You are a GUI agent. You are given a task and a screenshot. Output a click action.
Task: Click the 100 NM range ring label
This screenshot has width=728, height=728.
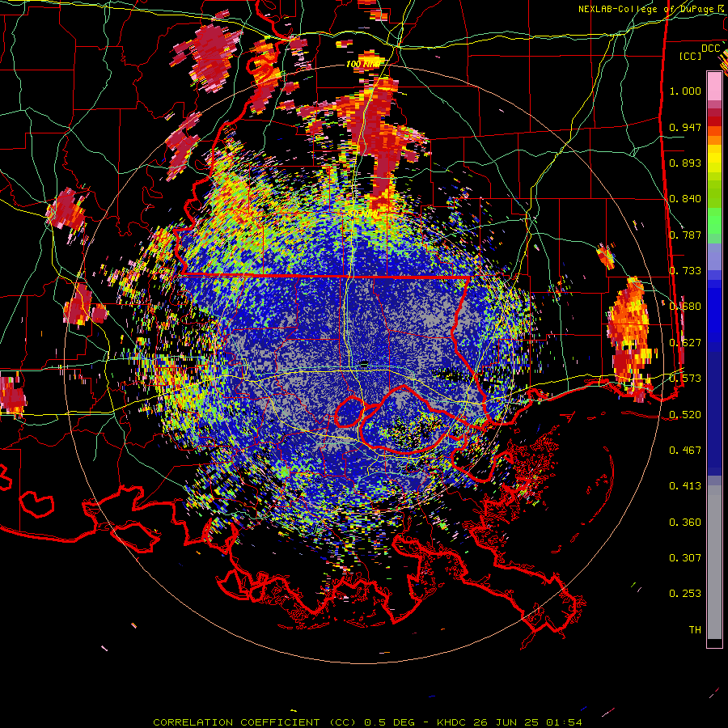(x=362, y=64)
